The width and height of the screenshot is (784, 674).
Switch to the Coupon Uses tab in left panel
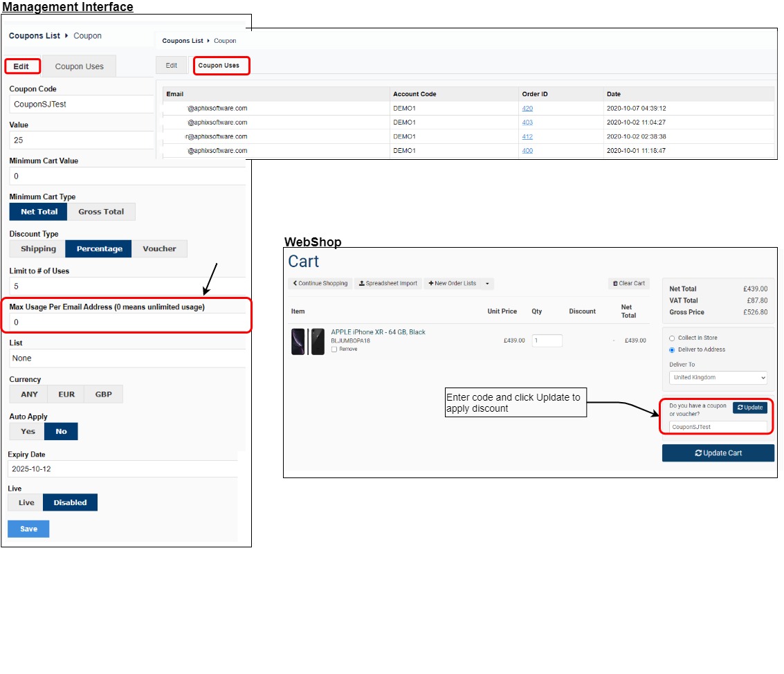coord(79,66)
